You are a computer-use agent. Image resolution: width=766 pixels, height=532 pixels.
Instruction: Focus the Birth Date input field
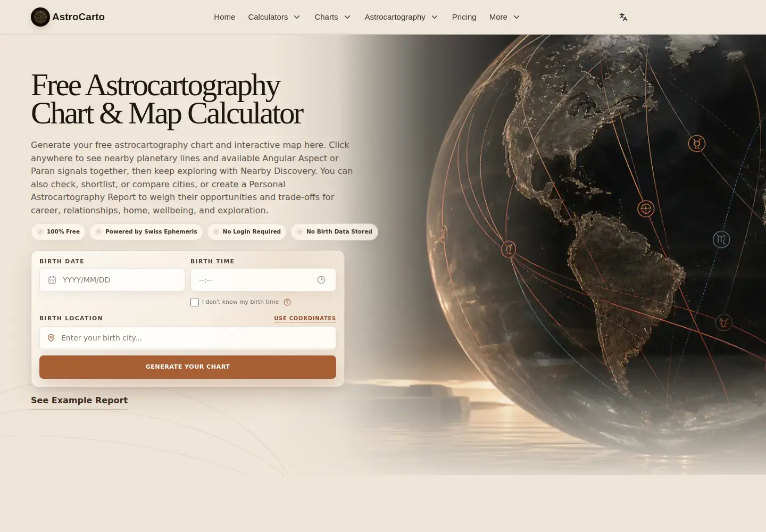tap(112, 280)
